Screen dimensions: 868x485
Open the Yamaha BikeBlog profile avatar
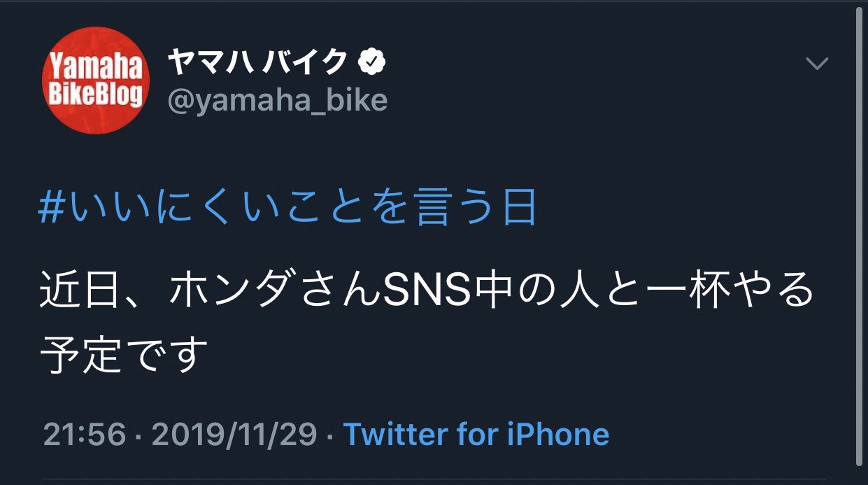point(95,80)
